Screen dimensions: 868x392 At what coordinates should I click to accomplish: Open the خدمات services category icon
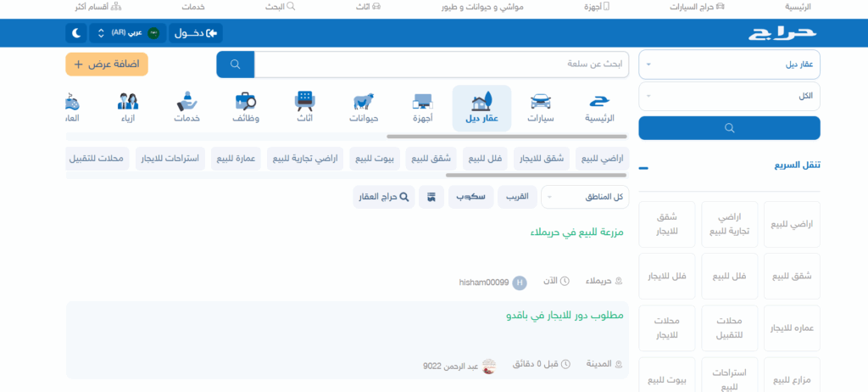tap(187, 109)
